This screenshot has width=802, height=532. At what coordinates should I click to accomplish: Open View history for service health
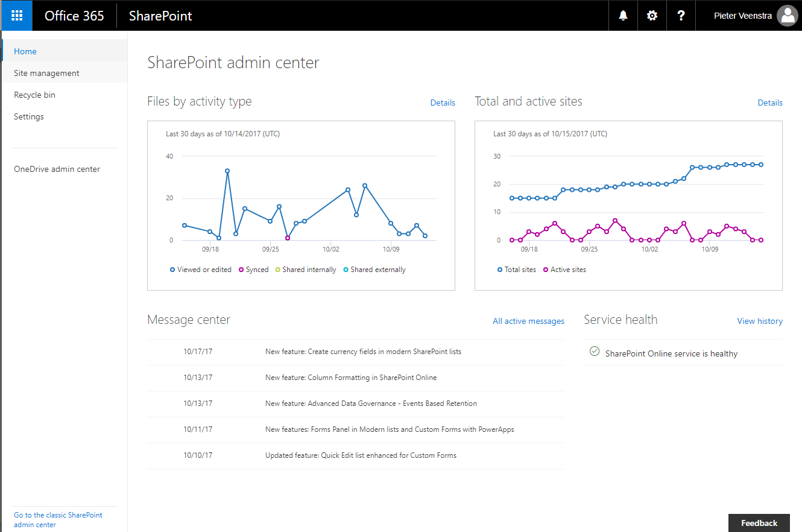[x=760, y=321]
